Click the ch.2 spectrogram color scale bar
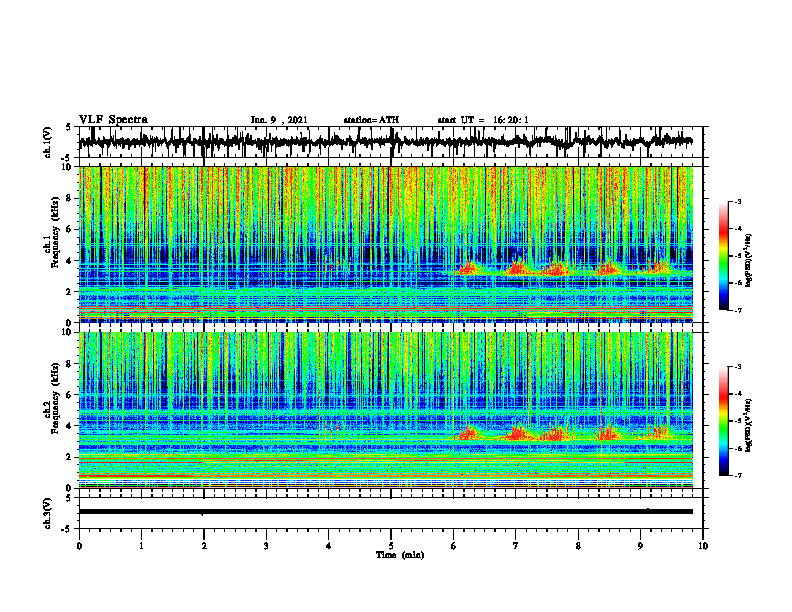Screen dimensions: 792x612 pyautogui.click(x=723, y=421)
